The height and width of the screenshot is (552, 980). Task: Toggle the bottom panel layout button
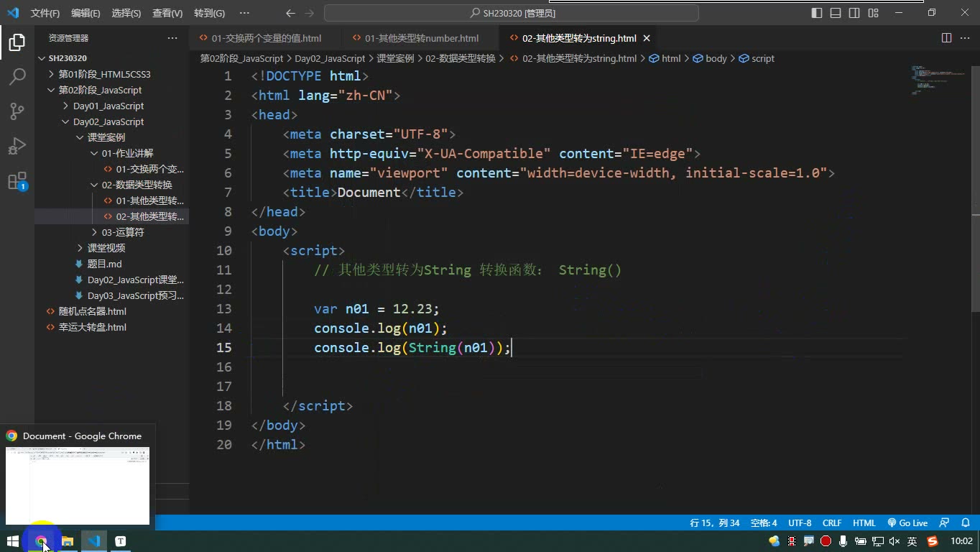(836, 13)
